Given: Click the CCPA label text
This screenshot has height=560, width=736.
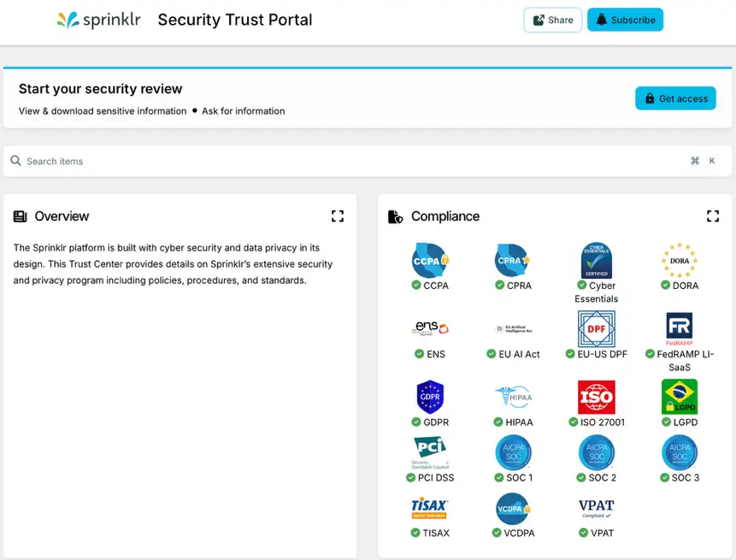Looking at the screenshot, I should click(436, 286).
